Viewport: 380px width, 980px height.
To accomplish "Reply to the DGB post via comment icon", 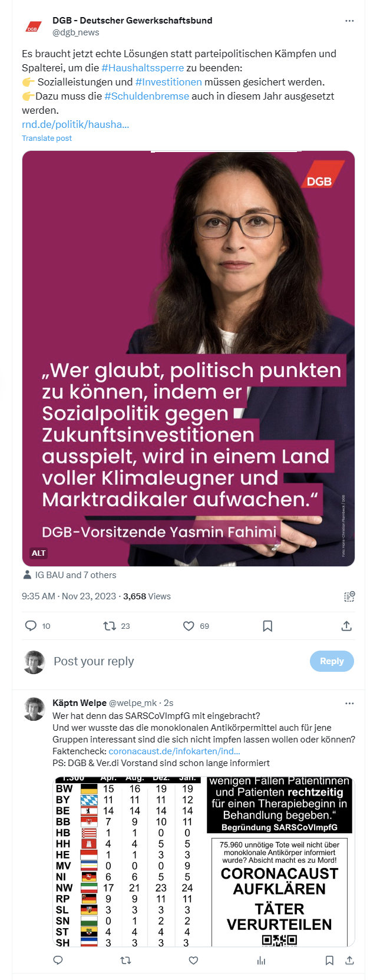I will click(31, 626).
